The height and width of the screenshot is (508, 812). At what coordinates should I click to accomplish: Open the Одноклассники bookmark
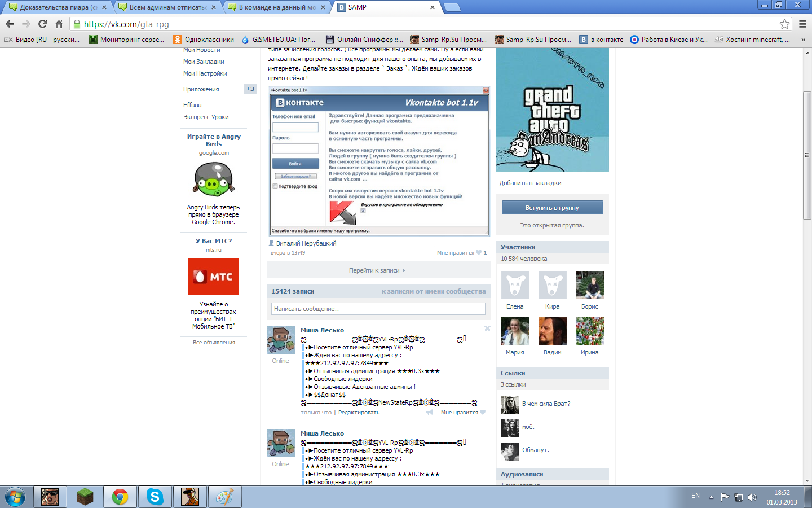(x=204, y=40)
